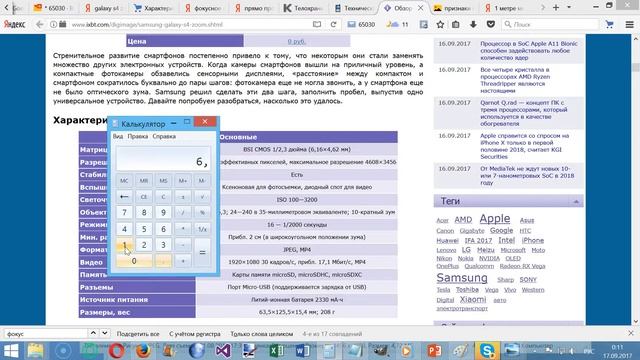Screen dimensions: 640x360
Task: Focus the browser search field Поиск
Action: [550, 24]
